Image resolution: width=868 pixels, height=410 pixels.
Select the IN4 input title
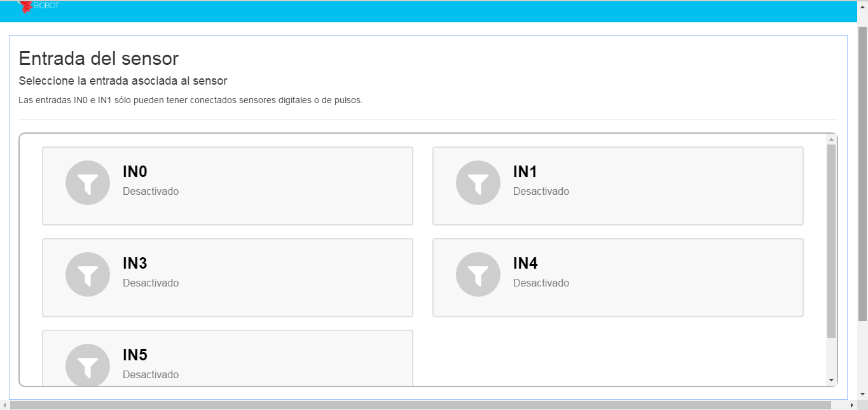coord(525,264)
